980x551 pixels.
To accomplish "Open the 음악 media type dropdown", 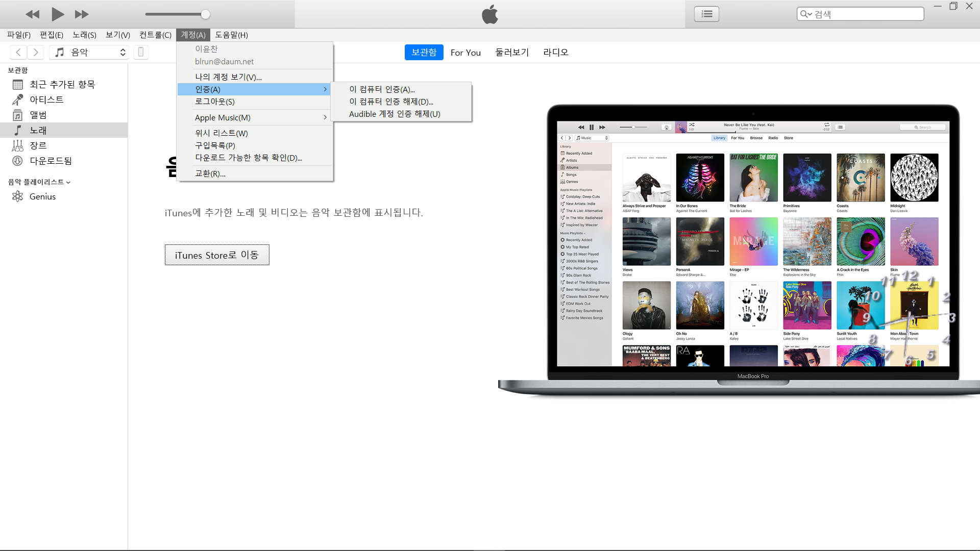I will pyautogui.click(x=89, y=52).
